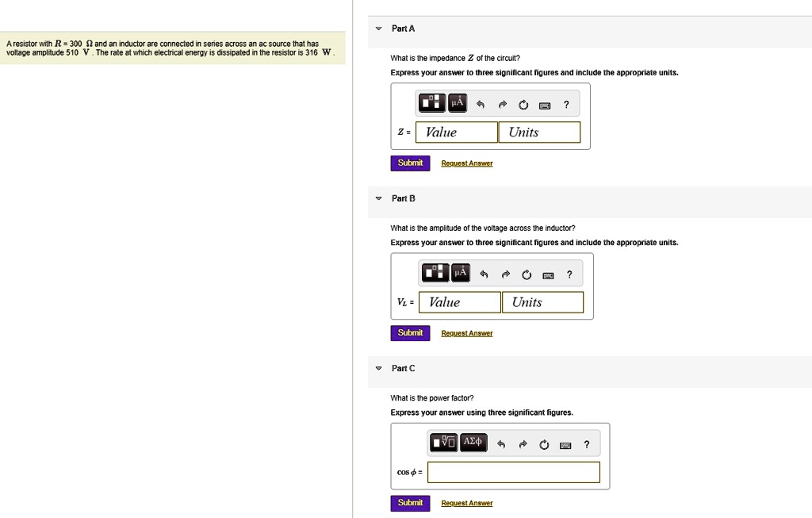Click the cos φ answer field

[514, 473]
